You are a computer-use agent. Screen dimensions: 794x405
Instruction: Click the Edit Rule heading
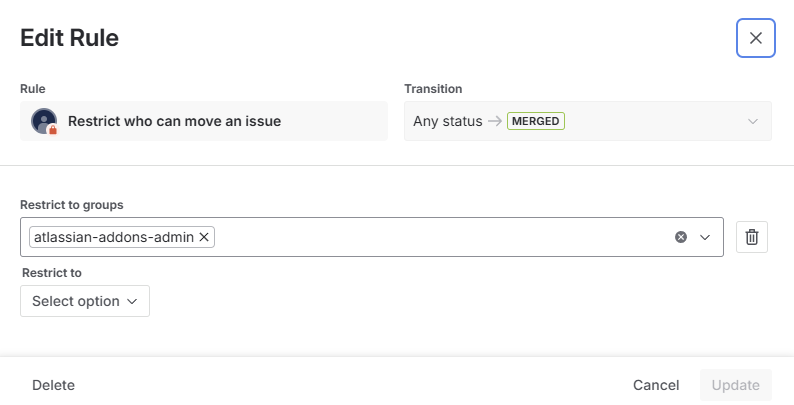70,39
